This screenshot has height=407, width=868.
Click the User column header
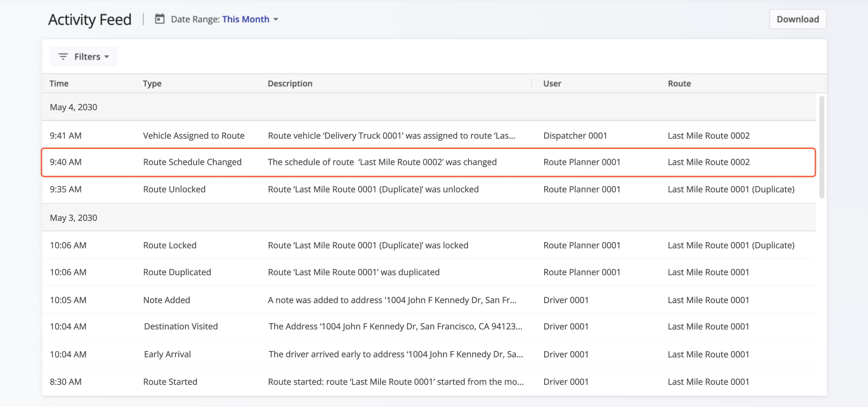(x=552, y=84)
